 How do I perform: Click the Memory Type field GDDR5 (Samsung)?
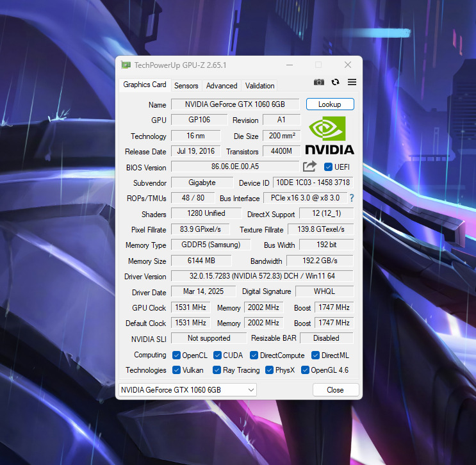coord(211,245)
